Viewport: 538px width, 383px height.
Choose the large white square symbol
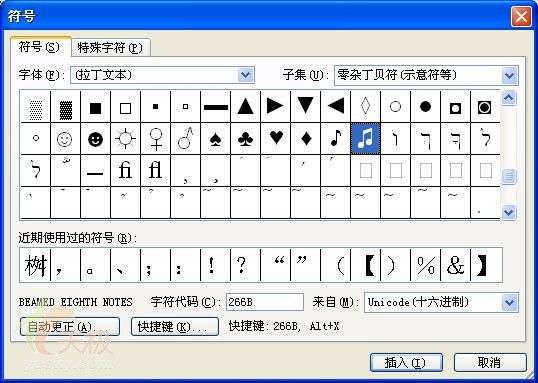pyautogui.click(x=125, y=107)
